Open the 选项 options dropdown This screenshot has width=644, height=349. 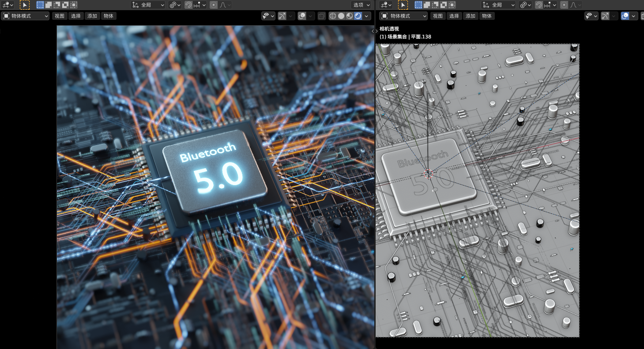point(362,5)
